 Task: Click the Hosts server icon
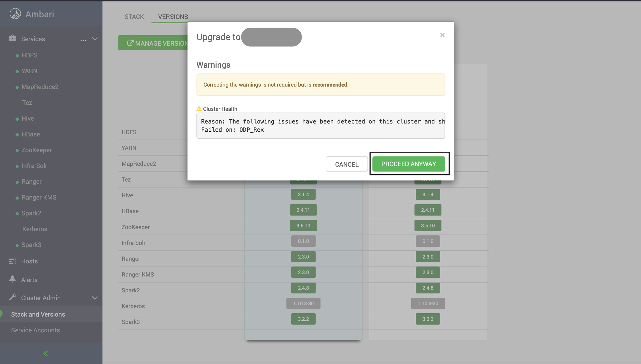click(x=12, y=261)
